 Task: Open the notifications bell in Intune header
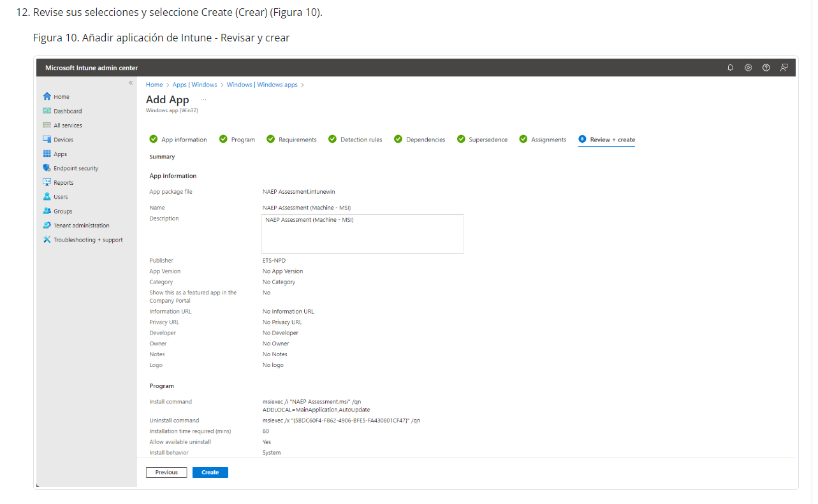(x=731, y=68)
